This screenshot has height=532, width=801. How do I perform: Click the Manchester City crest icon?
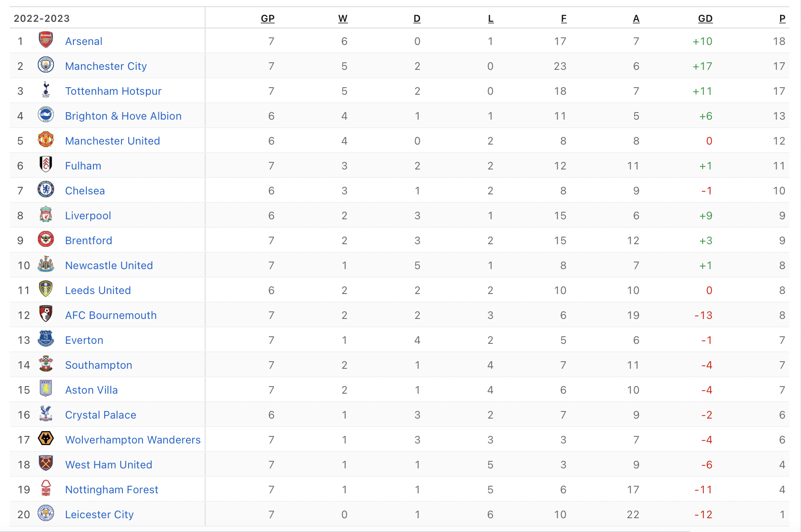(46, 65)
